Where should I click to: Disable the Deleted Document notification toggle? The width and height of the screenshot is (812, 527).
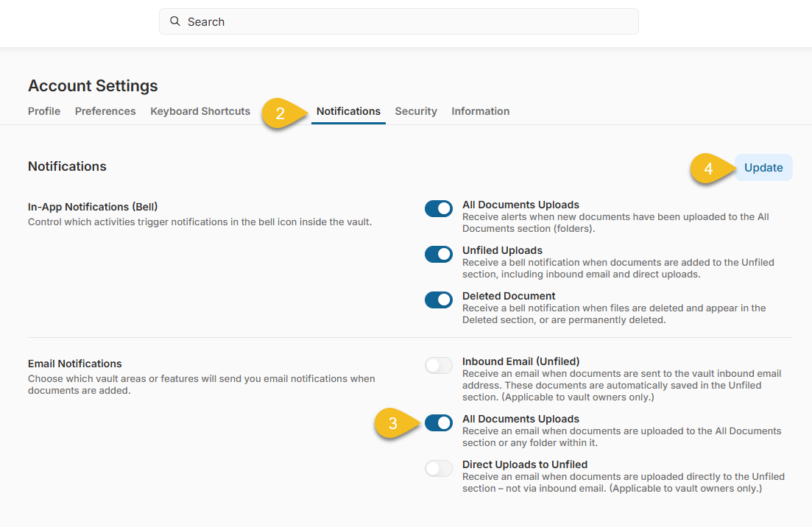(439, 300)
